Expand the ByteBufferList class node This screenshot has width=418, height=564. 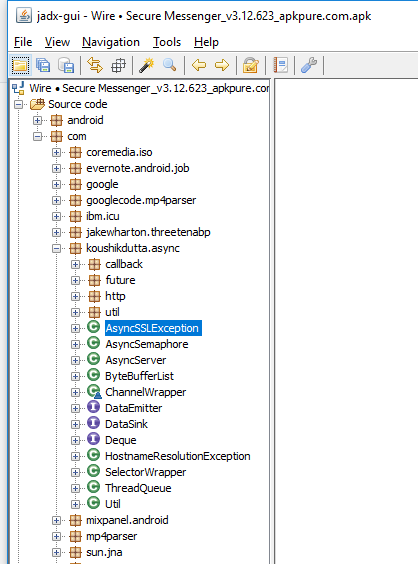point(76,377)
